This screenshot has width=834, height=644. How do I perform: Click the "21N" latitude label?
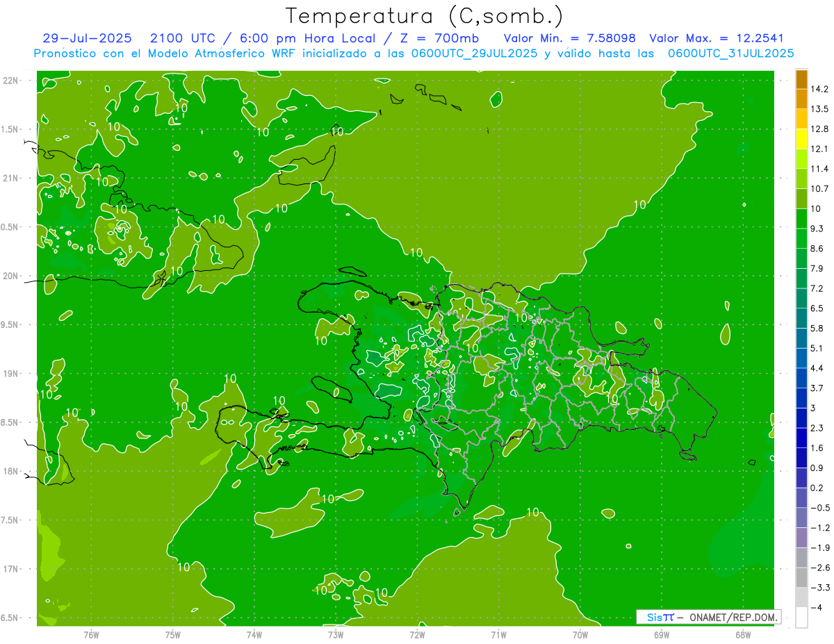click(10, 178)
